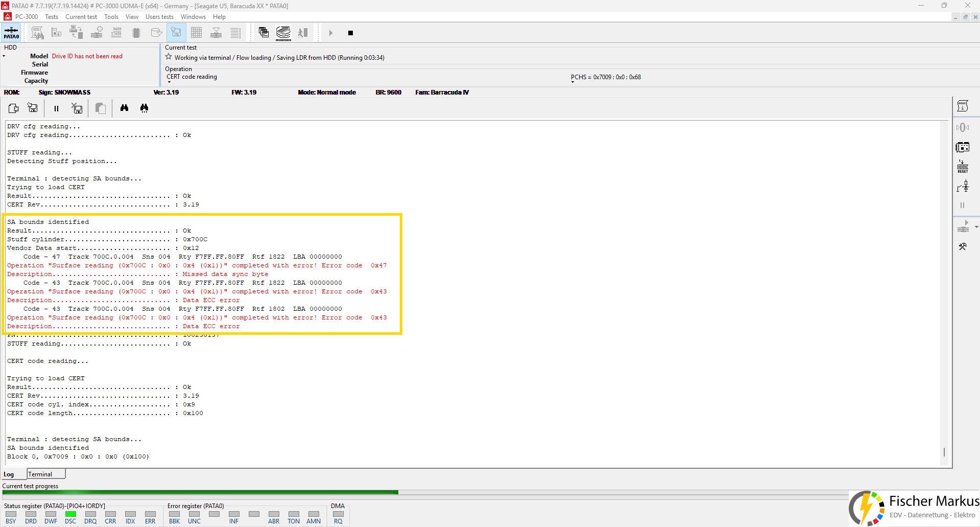Click the microchip icon in main toolbar
980x527 pixels.
(136, 33)
